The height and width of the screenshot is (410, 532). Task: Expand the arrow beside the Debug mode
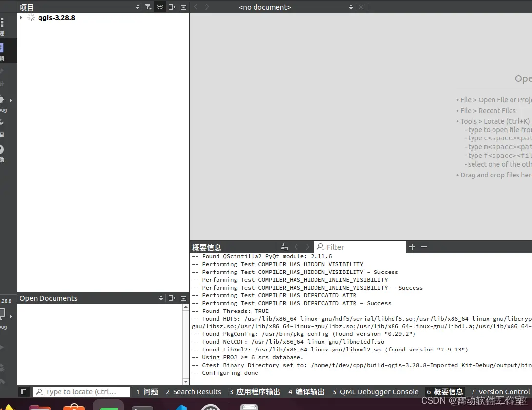tap(11, 100)
